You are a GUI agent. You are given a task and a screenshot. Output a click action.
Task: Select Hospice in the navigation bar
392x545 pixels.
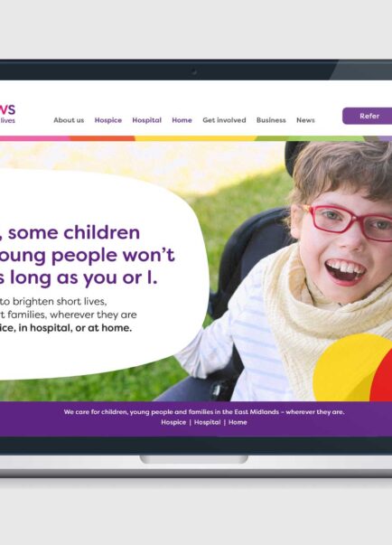pyautogui.click(x=108, y=120)
